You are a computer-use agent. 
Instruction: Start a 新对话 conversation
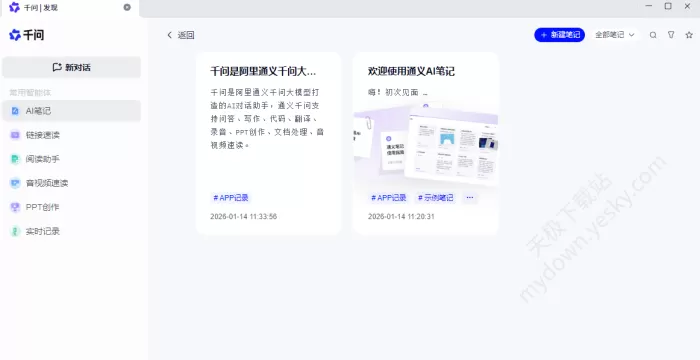tap(71, 67)
